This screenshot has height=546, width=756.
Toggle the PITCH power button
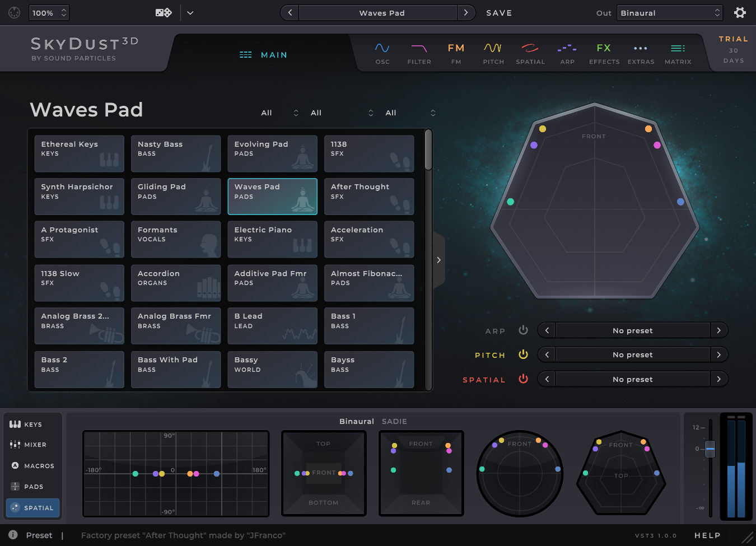pos(523,354)
